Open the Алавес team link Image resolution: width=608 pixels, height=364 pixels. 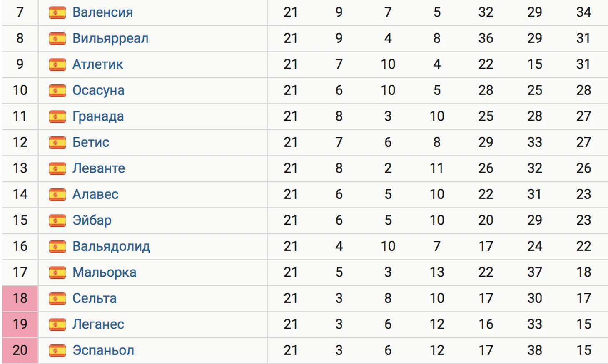tap(95, 194)
